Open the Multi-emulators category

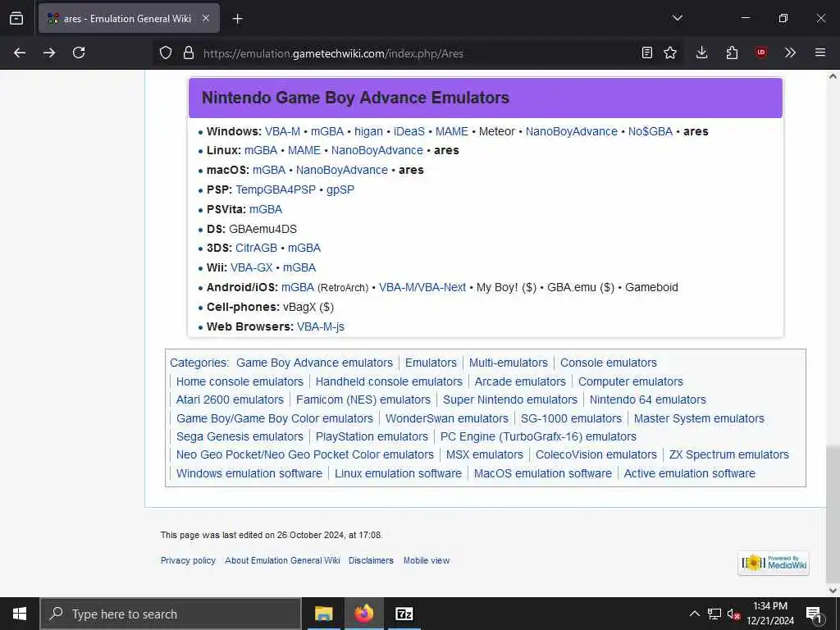(x=509, y=363)
